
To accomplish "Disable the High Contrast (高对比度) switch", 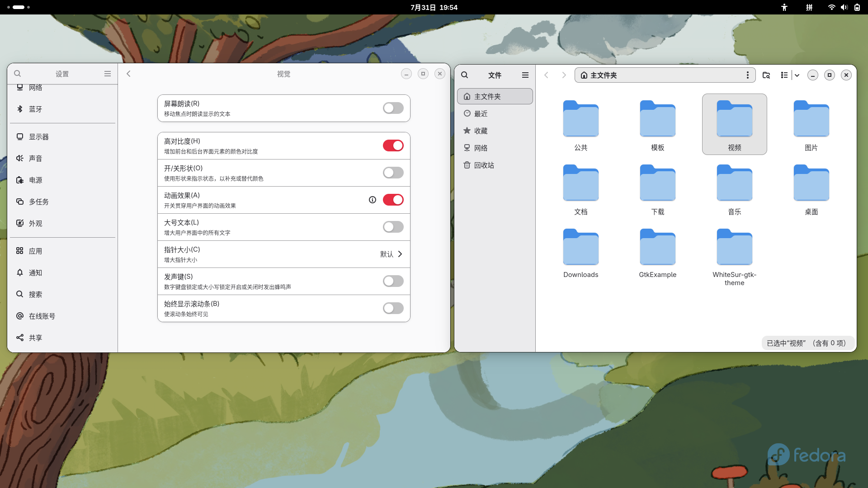I will 393,145.
